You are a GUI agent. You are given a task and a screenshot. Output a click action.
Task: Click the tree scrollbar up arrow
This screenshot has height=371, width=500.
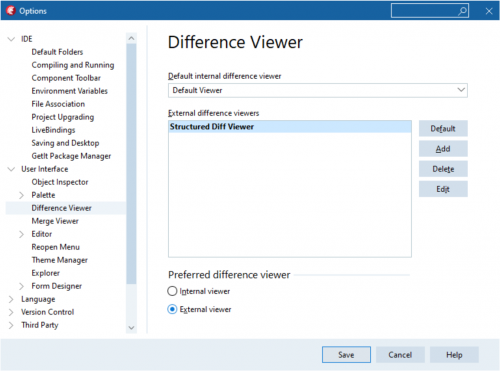131,38
